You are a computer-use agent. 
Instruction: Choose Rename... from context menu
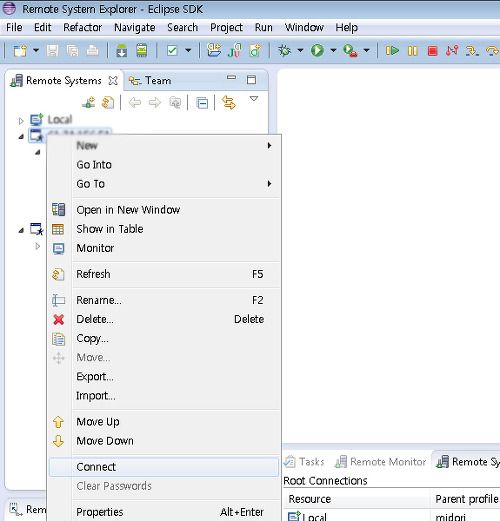click(x=164, y=300)
